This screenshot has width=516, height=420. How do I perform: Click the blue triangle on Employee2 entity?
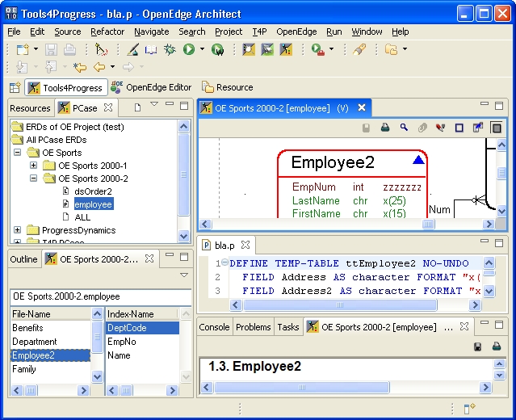(418, 160)
